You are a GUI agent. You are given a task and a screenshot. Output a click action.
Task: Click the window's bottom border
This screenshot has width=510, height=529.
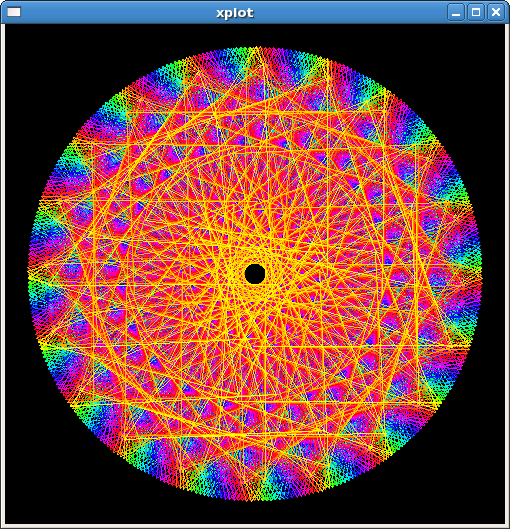coord(255,526)
